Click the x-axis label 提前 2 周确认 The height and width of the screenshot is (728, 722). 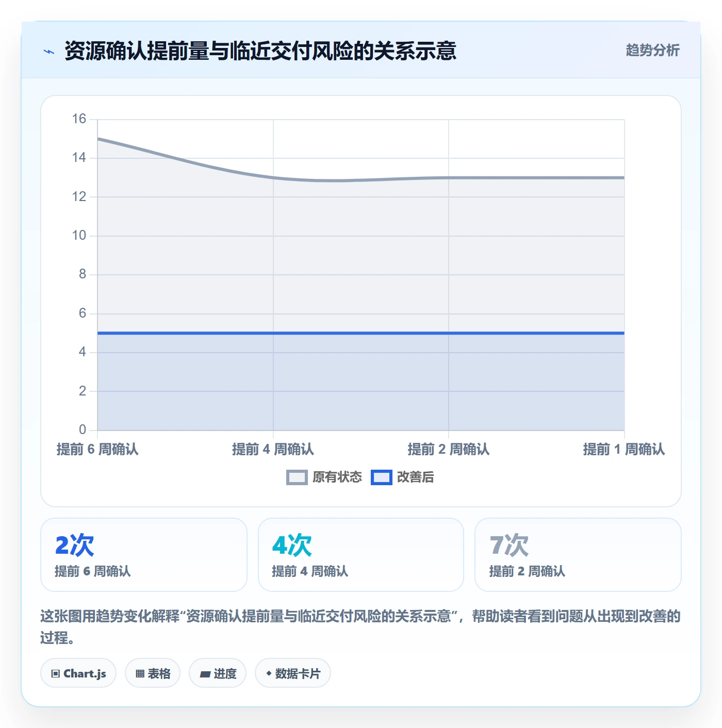point(449,450)
